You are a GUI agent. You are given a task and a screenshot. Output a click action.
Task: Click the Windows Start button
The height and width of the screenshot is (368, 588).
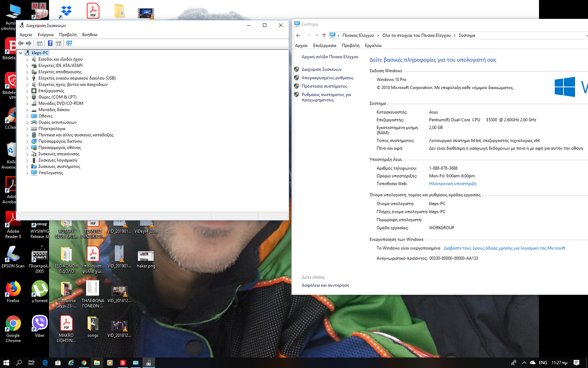point(6,363)
